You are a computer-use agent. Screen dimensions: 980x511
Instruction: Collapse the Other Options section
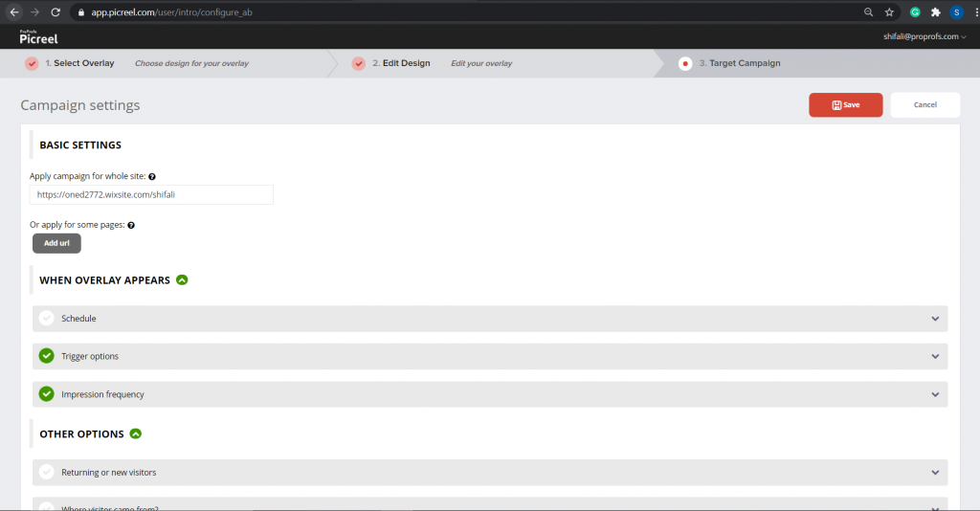pyautogui.click(x=136, y=433)
